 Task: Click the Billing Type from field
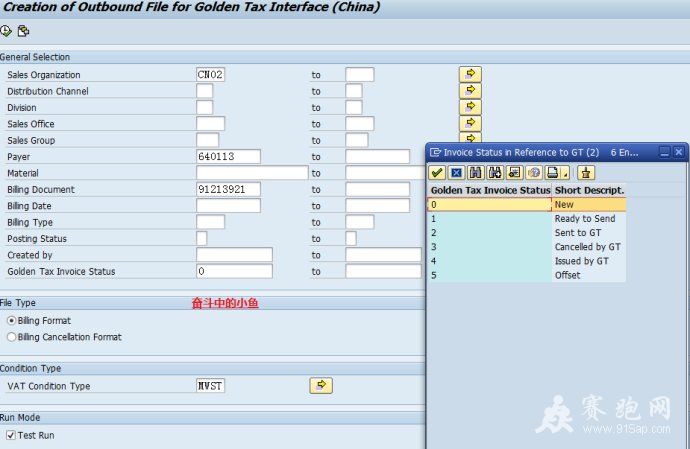(x=210, y=222)
